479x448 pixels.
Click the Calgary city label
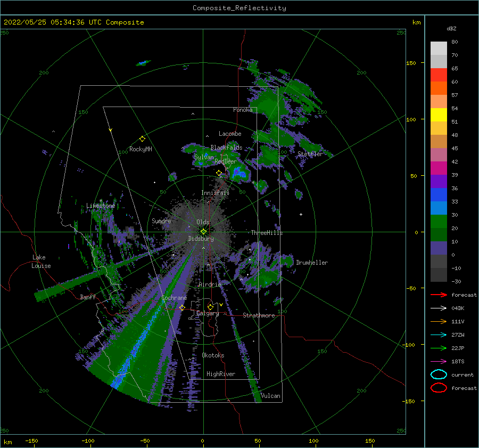pos(208,313)
